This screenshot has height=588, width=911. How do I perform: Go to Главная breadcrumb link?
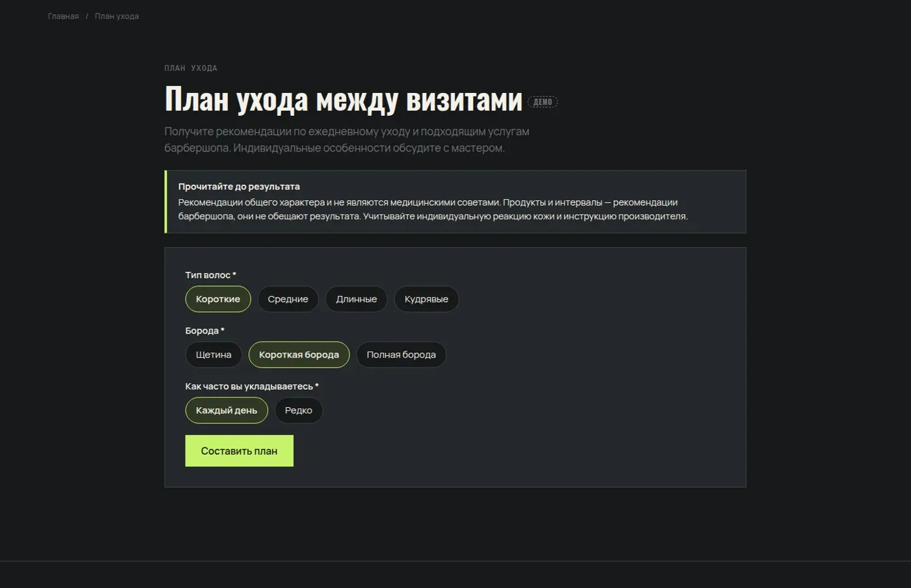(x=63, y=16)
